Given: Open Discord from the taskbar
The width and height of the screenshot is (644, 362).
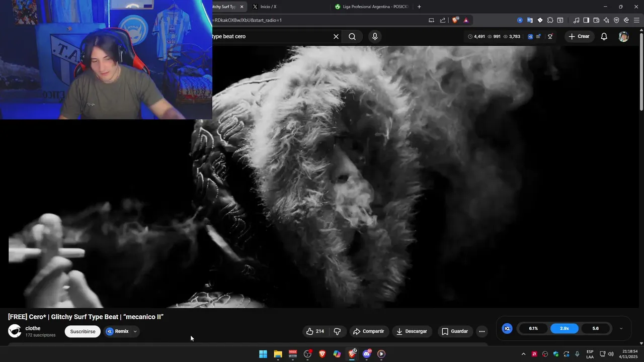Looking at the screenshot, I should pyautogui.click(x=367, y=354).
